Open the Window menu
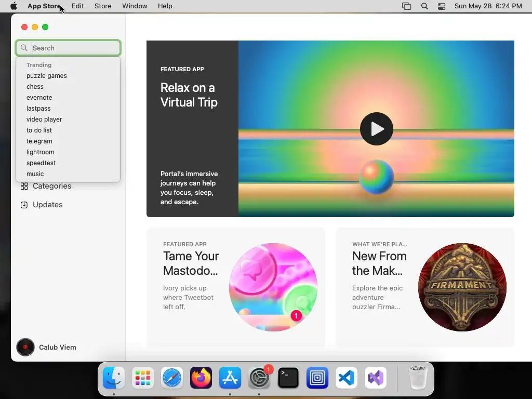The image size is (532, 399). click(x=135, y=6)
